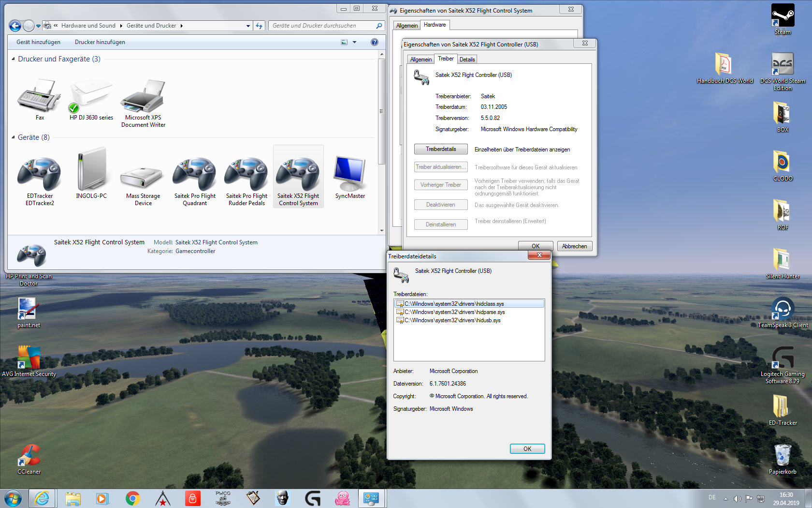Select Microsoft XPS Document Writer icon

tap(143, 103)
